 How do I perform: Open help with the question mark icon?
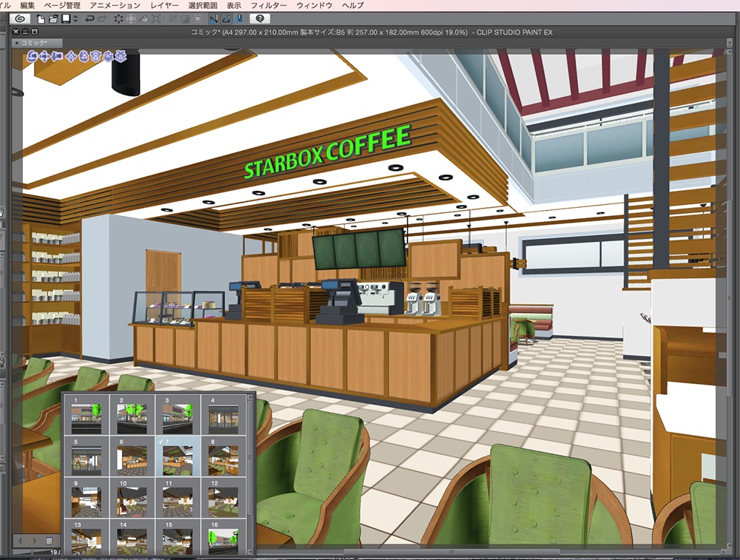(260, 19)
